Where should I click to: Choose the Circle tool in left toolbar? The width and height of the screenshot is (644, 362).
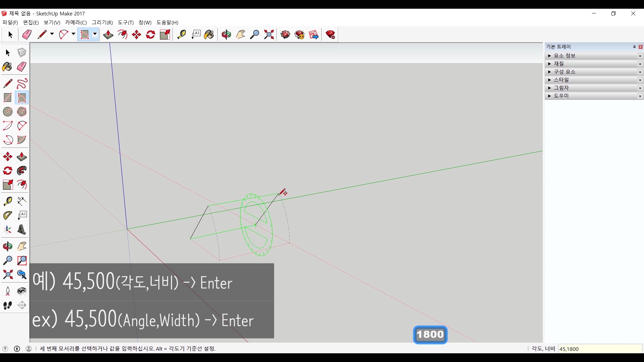click(x=7, y=112)
